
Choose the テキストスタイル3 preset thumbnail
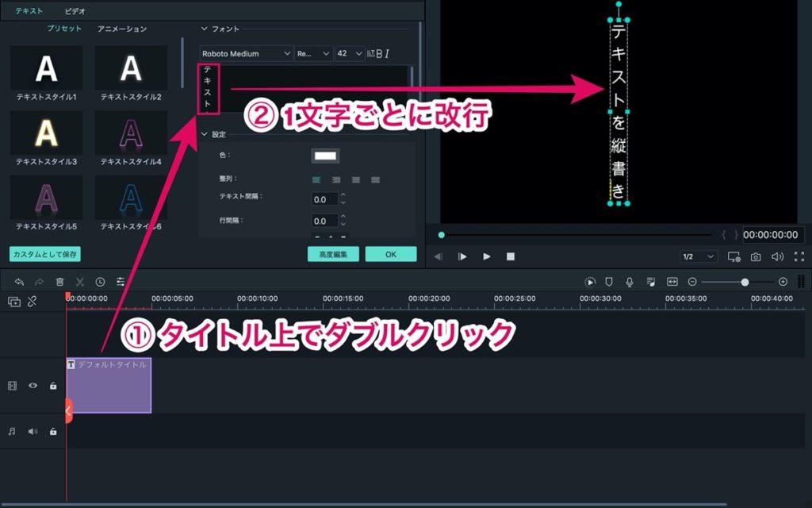pos(46,133)
